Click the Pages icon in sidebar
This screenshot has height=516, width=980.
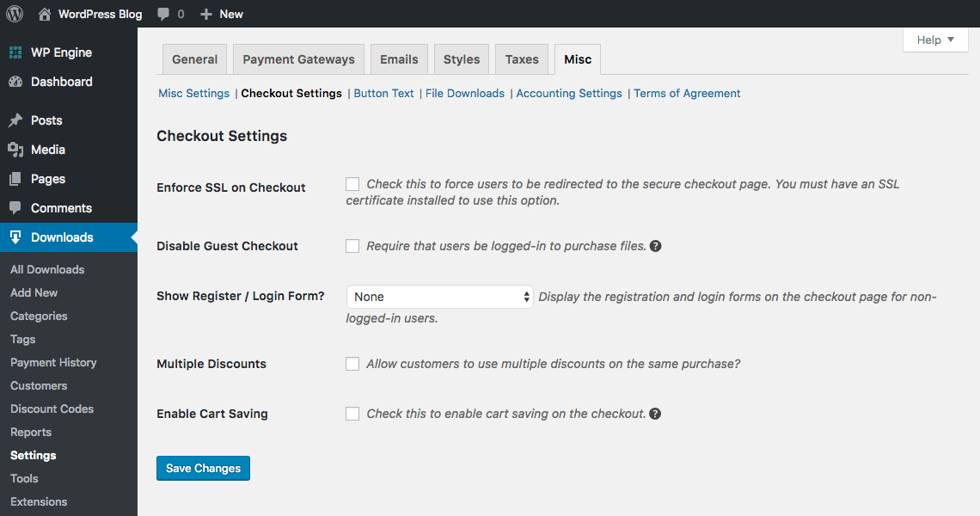15,179
